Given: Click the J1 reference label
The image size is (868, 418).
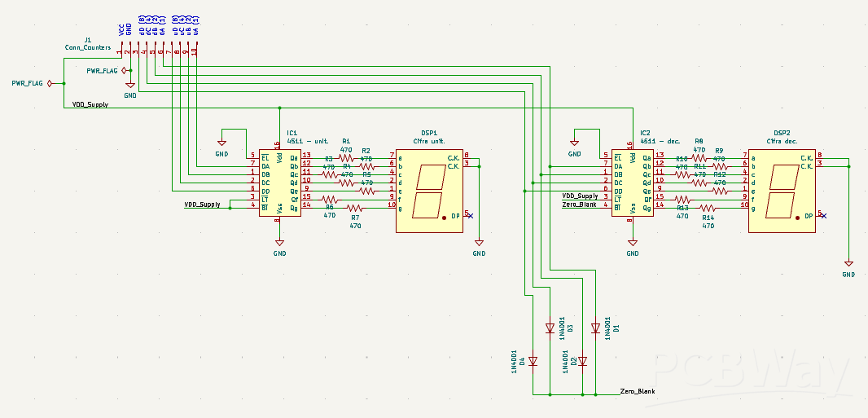Looking at the screenshot, I should coord(87,41).
